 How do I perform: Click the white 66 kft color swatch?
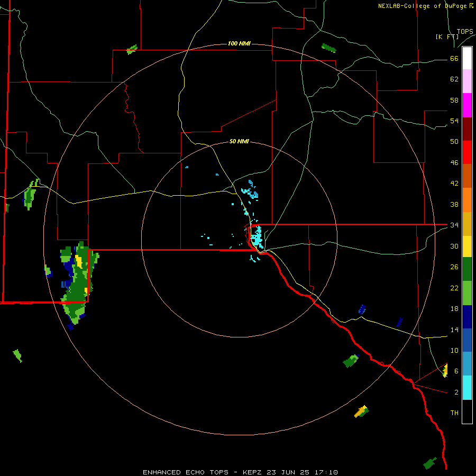click(467, 58)
